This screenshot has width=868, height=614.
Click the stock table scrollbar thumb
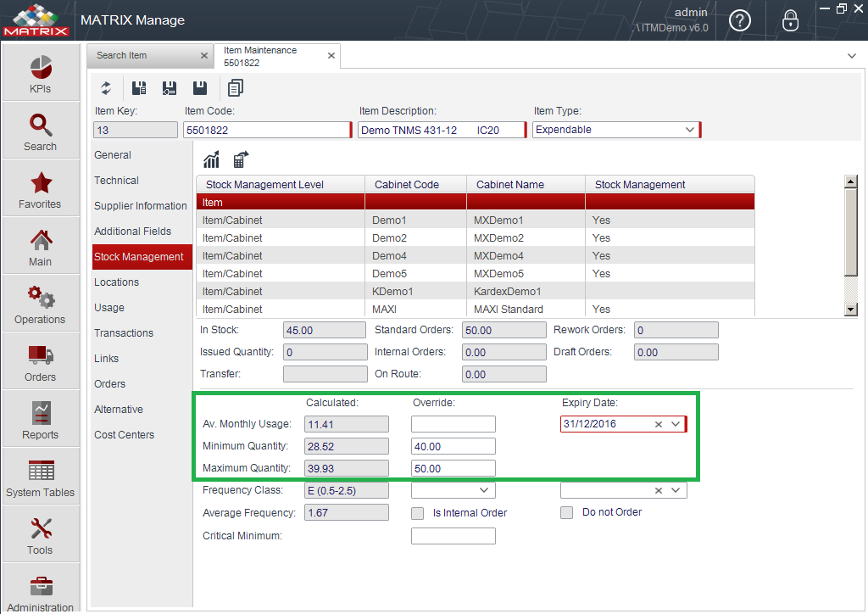(x=851, y=232)
